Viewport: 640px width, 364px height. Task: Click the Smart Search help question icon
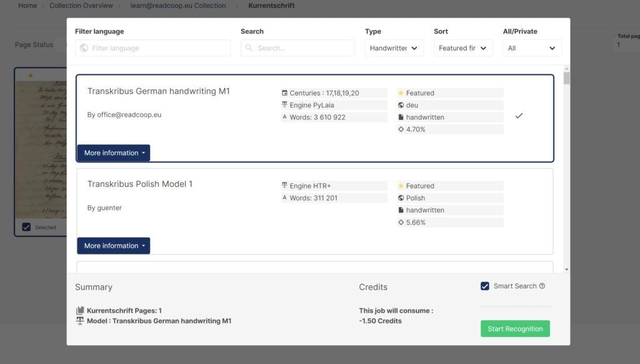[x=542, y=286]
